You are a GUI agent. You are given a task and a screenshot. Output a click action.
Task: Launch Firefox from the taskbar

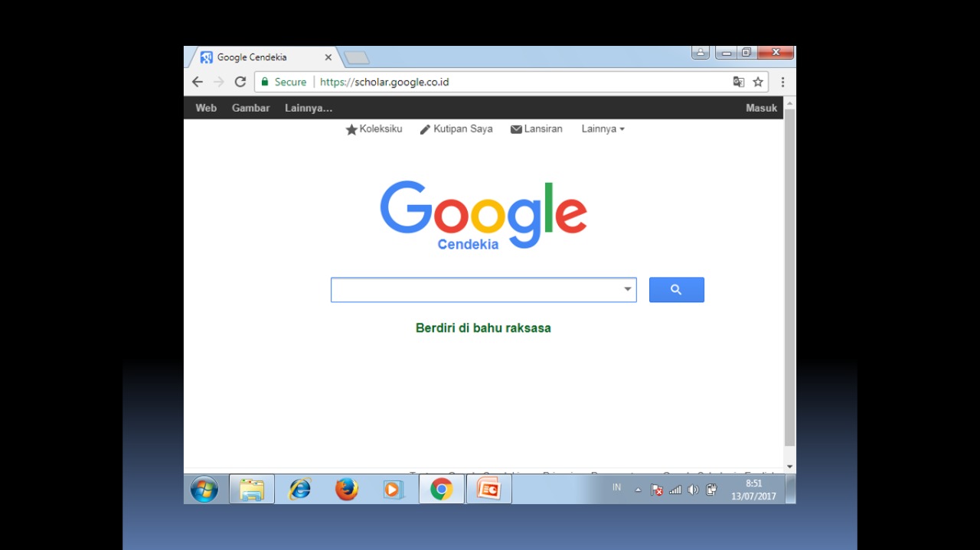coord(347,489)
